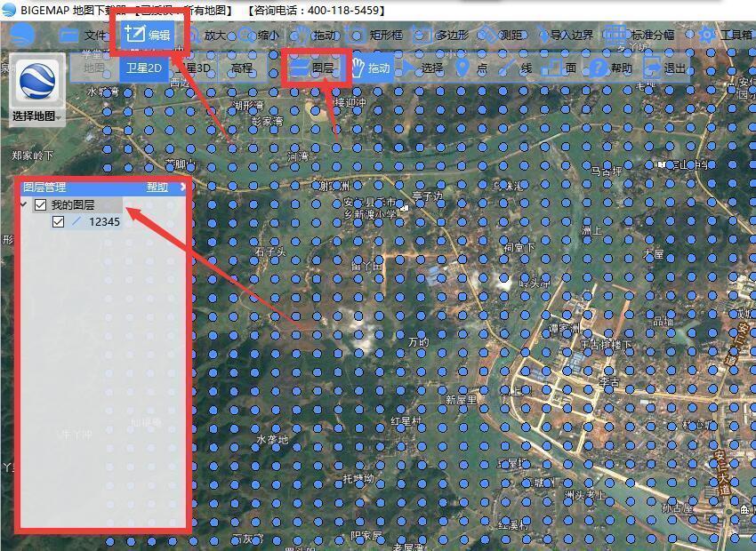Close the 图层管理 panel
The height and width of the screenshot is (551, 756).
pyautogui.click(x=182, y=187)
